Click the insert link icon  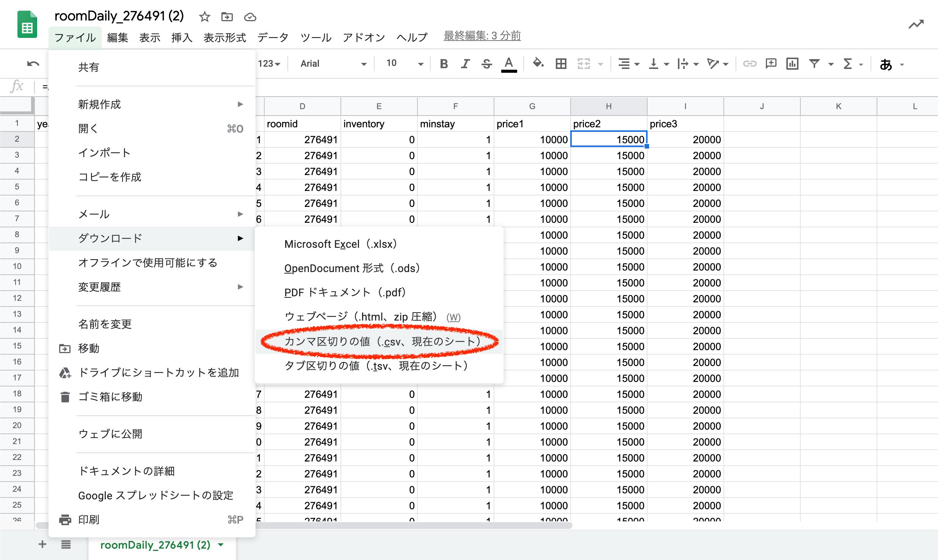coord(749,64)
